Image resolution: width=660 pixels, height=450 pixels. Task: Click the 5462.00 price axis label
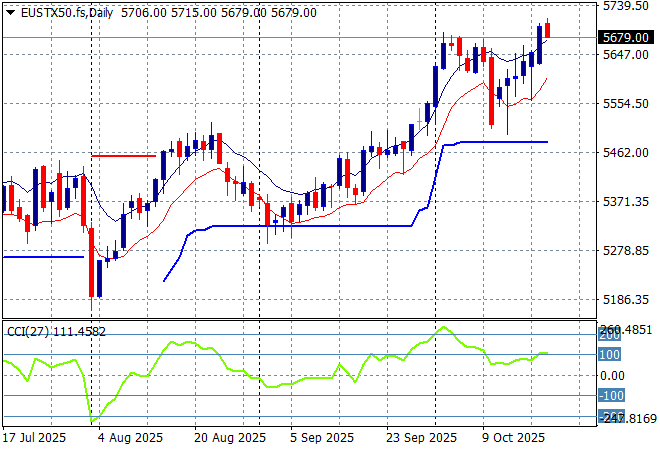(624, 152)
